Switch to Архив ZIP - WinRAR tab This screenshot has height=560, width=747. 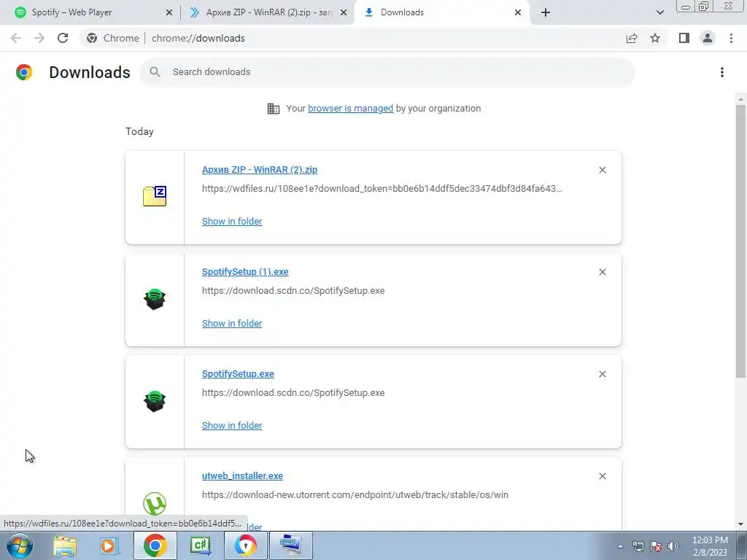point(269,12)
